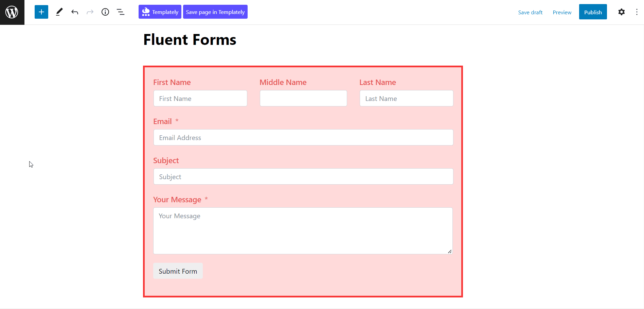View document details (info icon)

[x=105, y=12]
